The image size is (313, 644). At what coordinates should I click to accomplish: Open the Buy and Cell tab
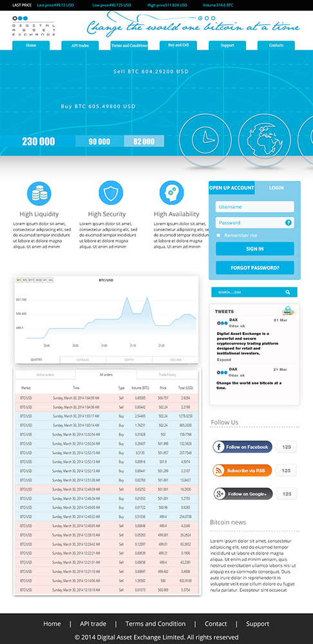[178, 45]
